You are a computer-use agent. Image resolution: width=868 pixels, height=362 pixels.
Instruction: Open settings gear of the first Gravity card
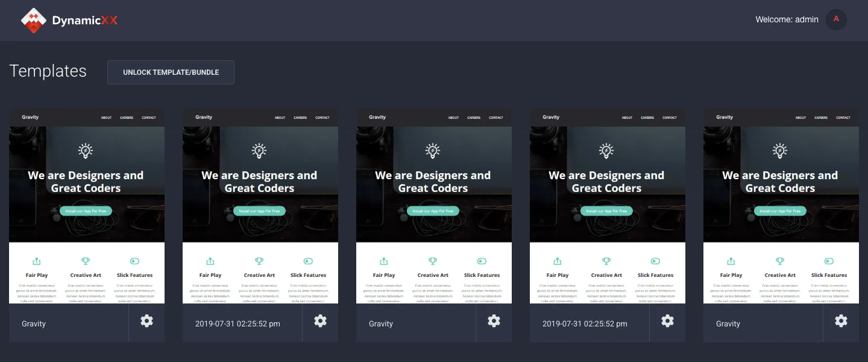click(x=146, y=321)
